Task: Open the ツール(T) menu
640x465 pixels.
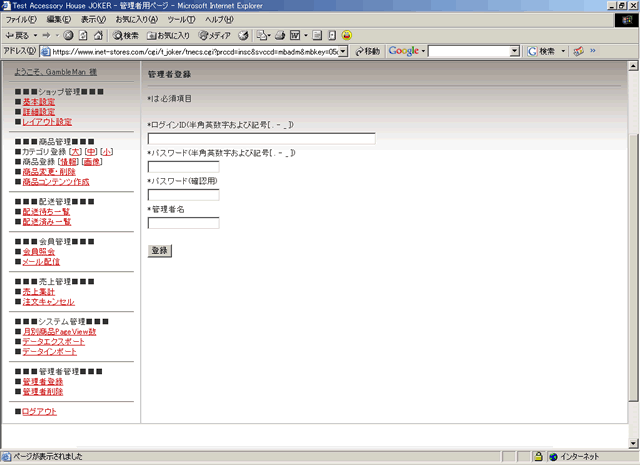Action: coord(181,20)
